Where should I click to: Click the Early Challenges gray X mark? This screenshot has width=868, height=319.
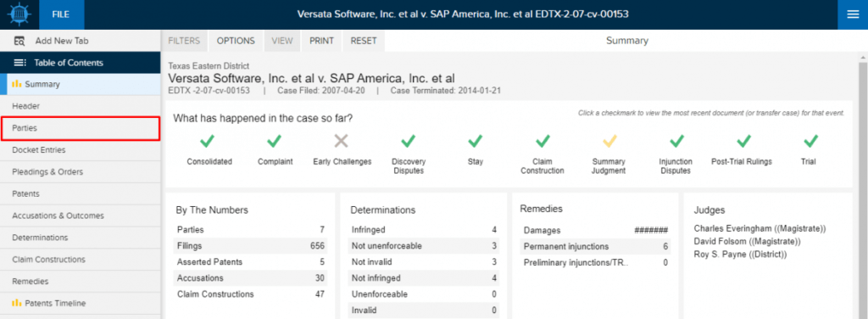point(342,141)
